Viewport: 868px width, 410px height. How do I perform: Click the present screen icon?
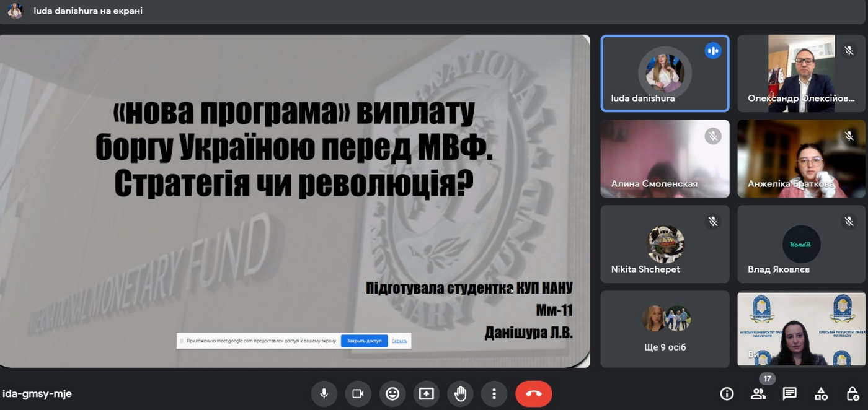426,393
